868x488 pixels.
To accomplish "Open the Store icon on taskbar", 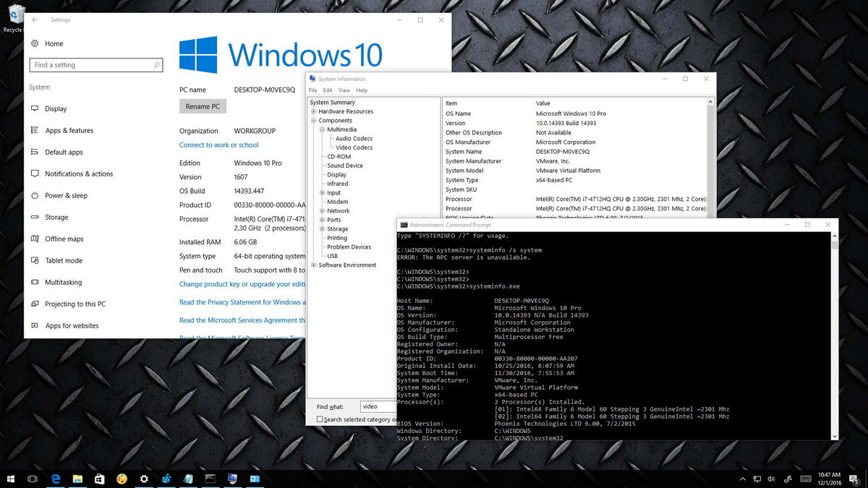I will pyautogui.click(x=100, y=479).
